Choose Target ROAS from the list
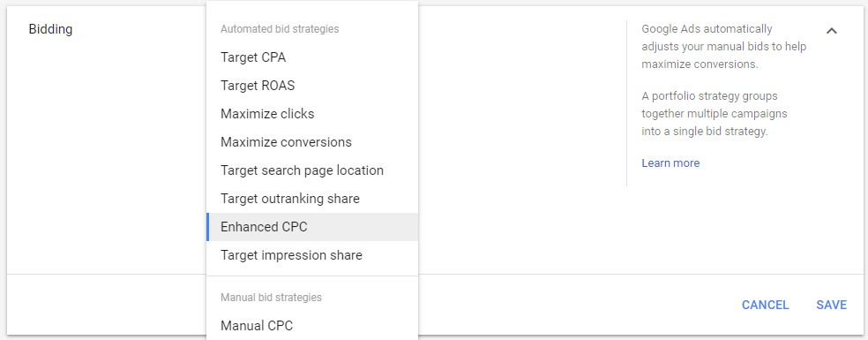Image resolution: width=868 pixels, height=340 pixels. [312, 86]
